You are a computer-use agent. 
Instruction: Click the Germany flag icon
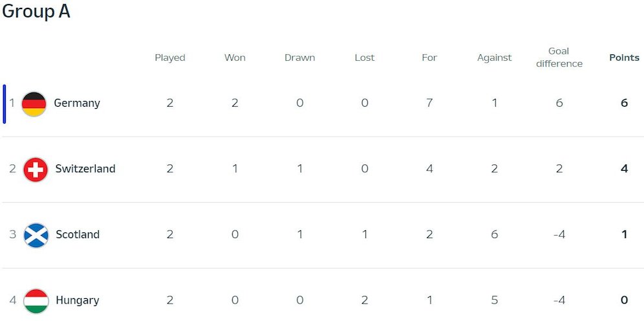coord(34,104)
